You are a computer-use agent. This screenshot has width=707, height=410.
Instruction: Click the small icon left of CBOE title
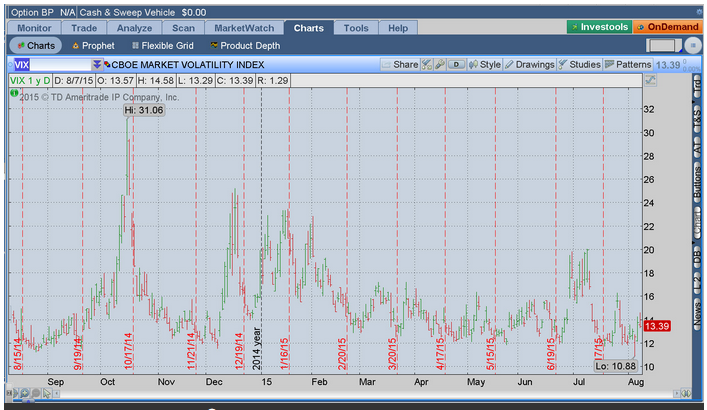coord(107,64)
